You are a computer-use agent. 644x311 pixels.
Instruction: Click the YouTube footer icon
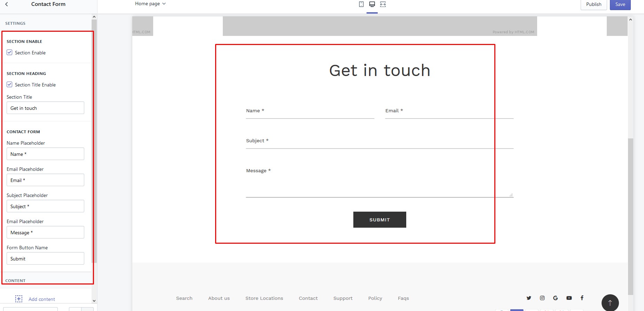[569, 298]
